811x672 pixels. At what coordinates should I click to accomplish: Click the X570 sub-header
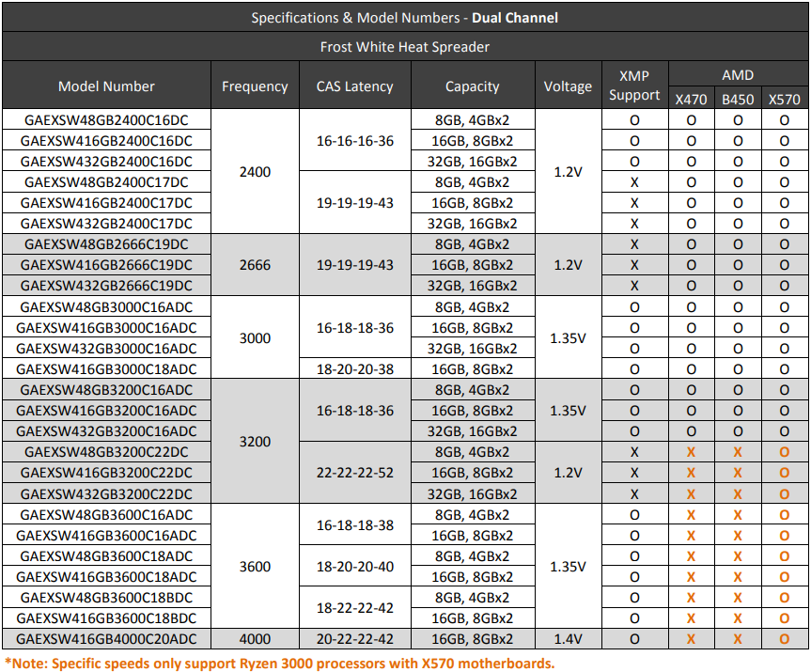(785, 99)
